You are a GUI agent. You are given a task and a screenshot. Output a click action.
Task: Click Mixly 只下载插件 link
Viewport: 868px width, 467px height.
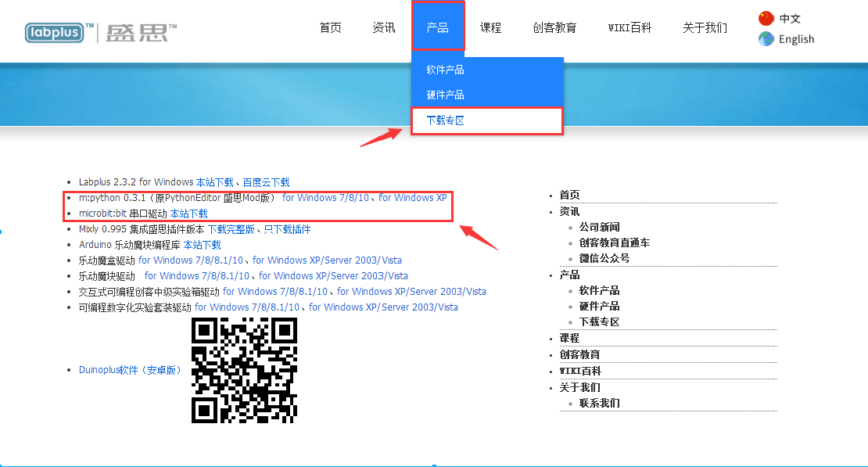pyautogui.click(x=287, y=229)
